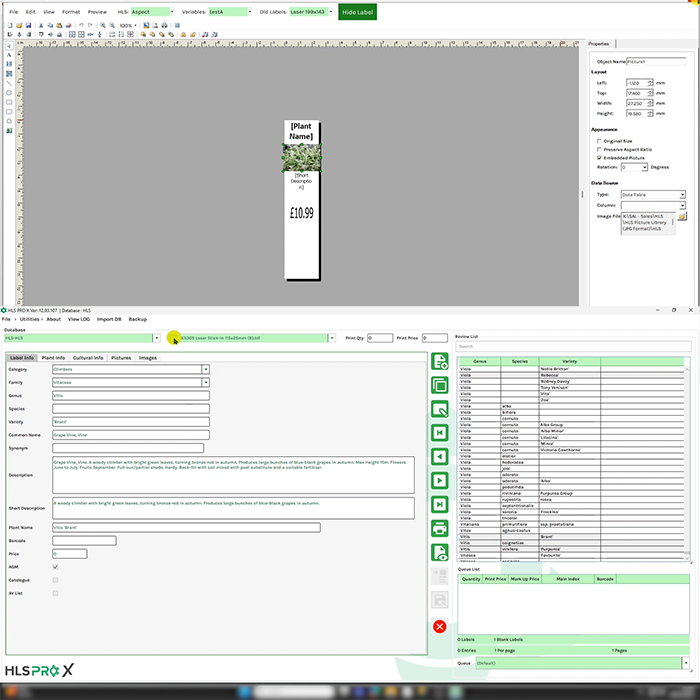
Task: Go to last record with green icon
Action: [x=440, y=504]
